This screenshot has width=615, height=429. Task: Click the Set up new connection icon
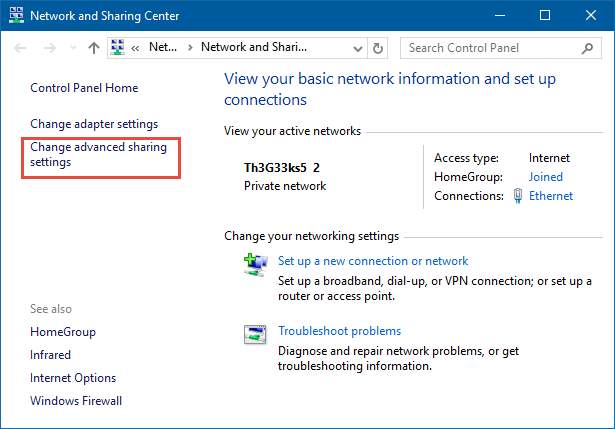pos(254,264)
